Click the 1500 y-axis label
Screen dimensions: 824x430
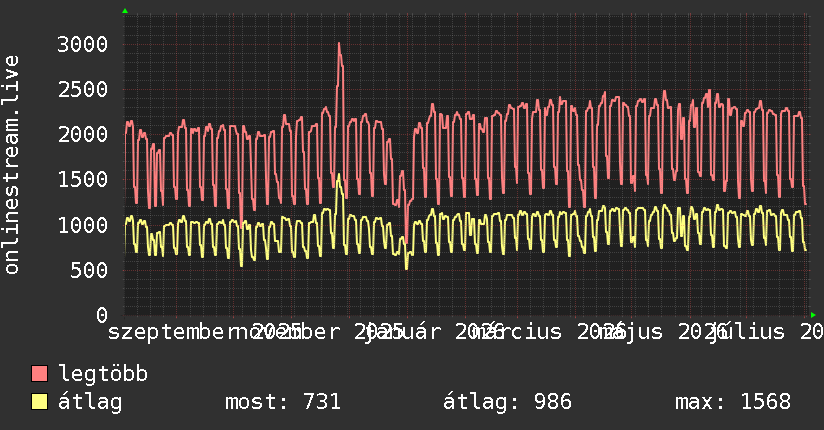click(83, 180)
